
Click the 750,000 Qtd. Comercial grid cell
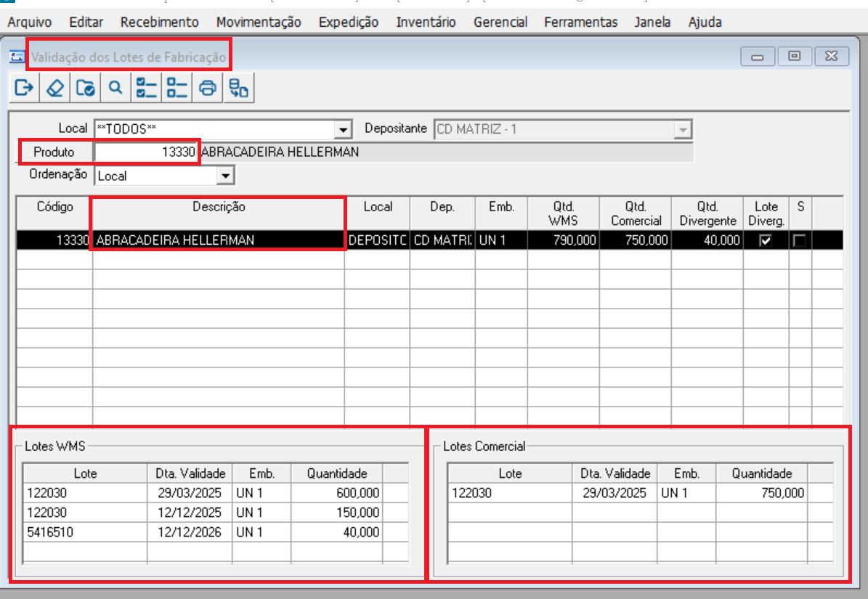point(636,240)
